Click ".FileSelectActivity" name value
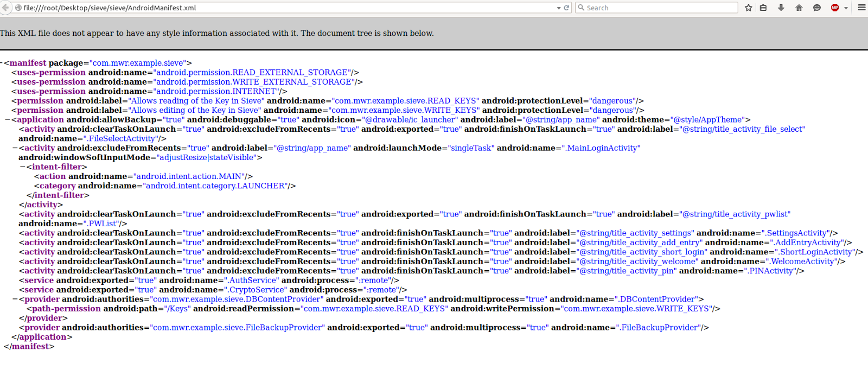 click(122, 138)
